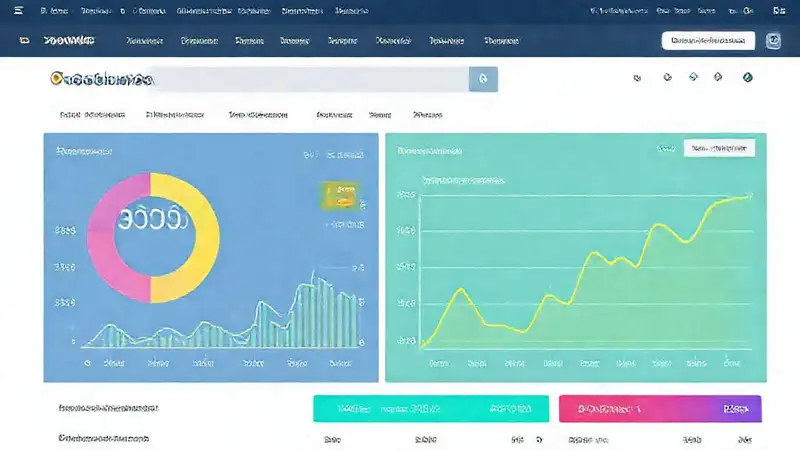This screenshot has height=450, width=800.
Task: Focus the grey search input field
Action: point(310,79)
